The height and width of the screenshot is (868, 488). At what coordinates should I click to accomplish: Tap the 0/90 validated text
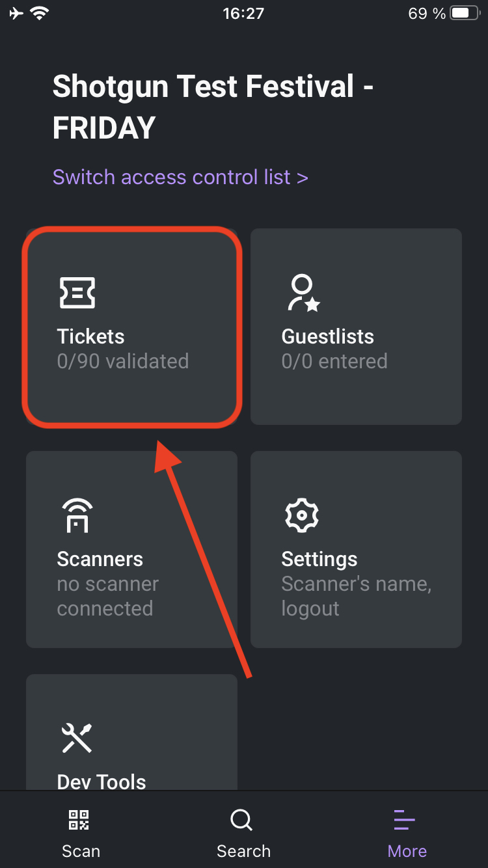point(123,361)
